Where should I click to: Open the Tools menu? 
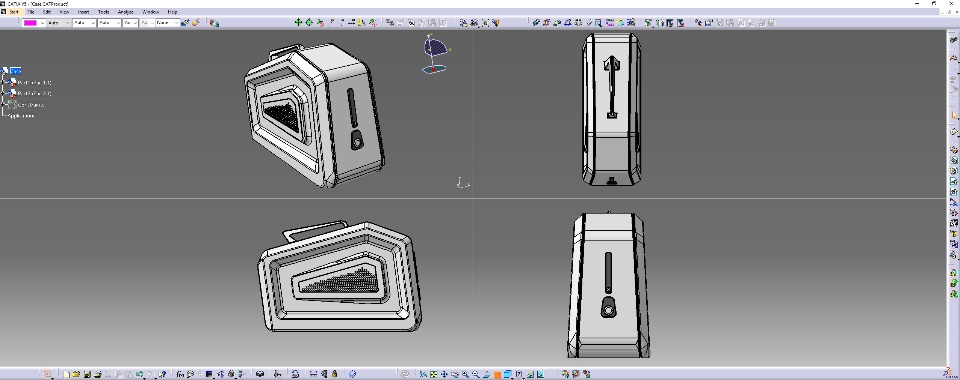click(x=104, y=12)
